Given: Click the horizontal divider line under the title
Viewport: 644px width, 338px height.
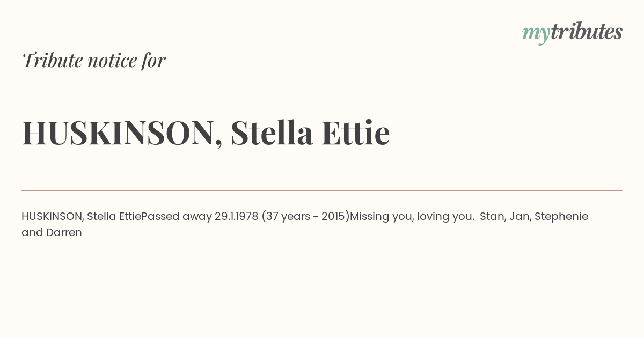Looking at the screenshot, I should (322, 190).
